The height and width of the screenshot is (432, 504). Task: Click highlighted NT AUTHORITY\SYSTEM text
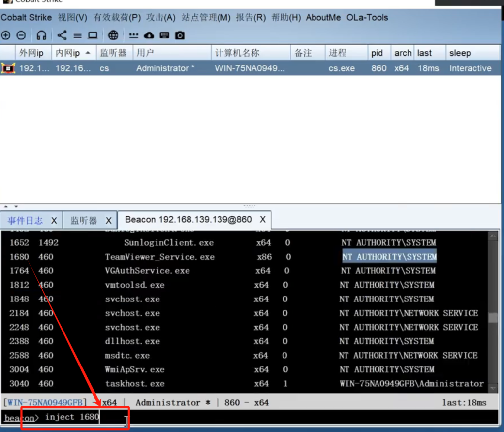click(x=389, y=256)
